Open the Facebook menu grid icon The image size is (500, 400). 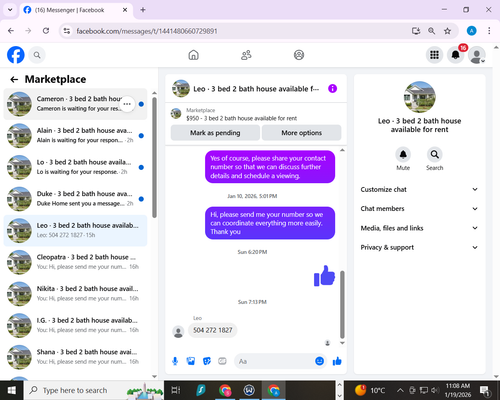pyautogui.click(x=434, y=55)
